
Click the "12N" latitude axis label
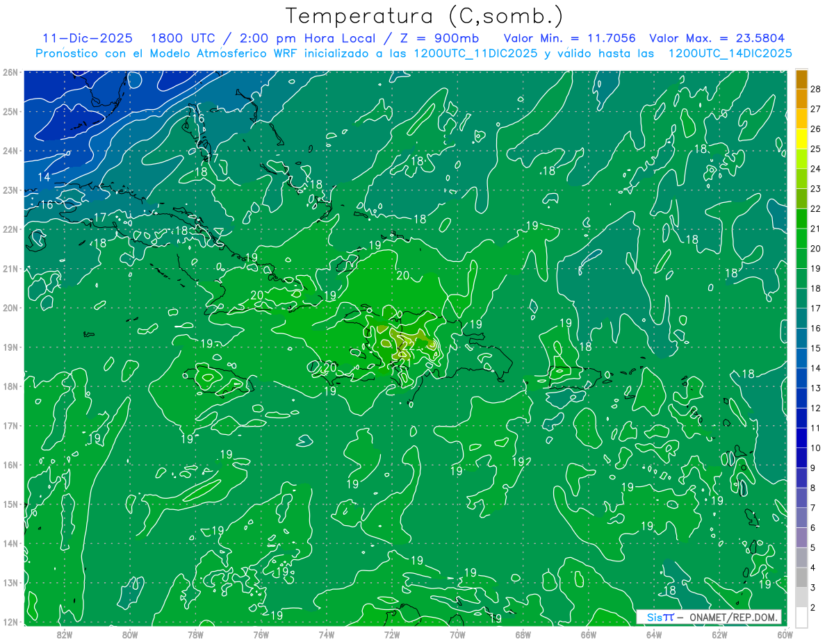10,622
